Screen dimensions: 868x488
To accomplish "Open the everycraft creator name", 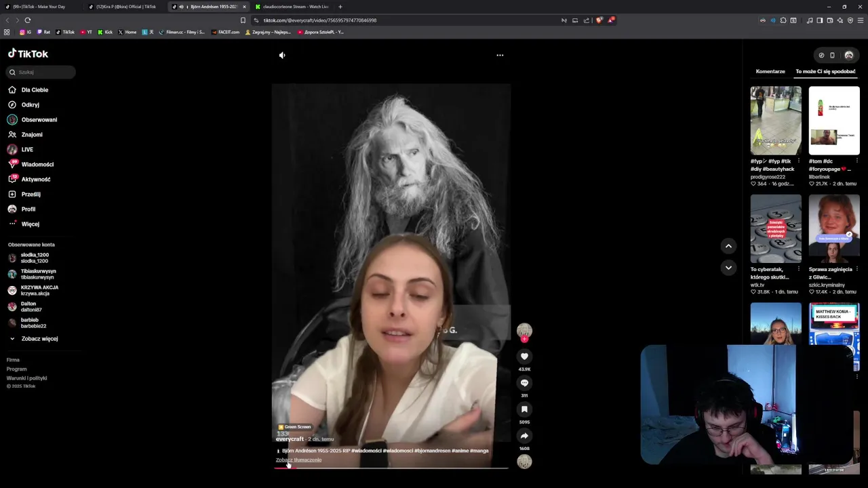I will [x=290, y=439].
